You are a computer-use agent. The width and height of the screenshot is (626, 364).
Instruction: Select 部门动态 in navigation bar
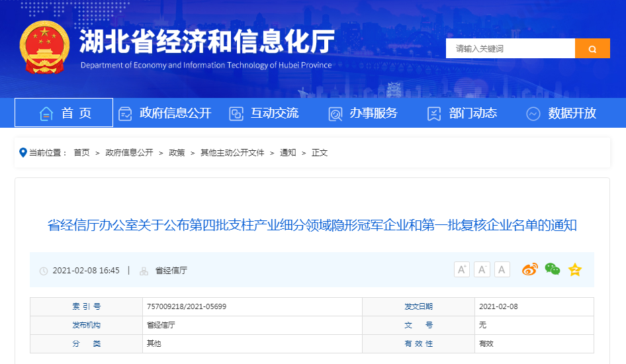[x=462, y=113]
